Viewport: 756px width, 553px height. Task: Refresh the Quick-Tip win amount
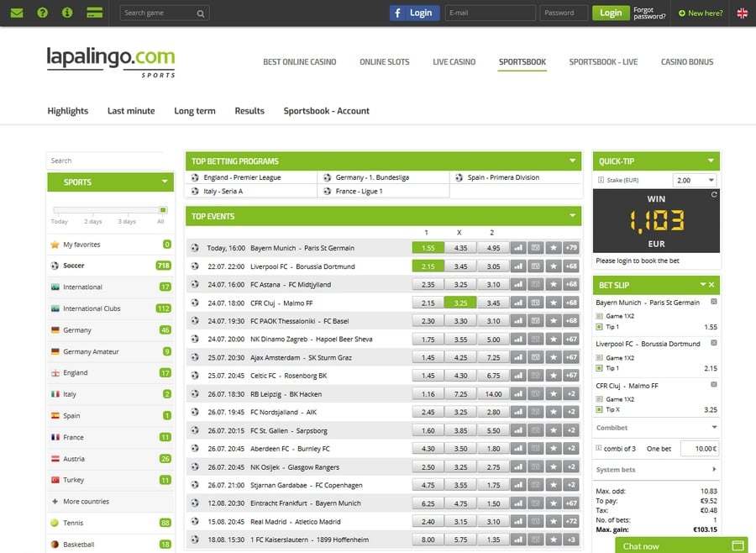[x=714, y=194]
